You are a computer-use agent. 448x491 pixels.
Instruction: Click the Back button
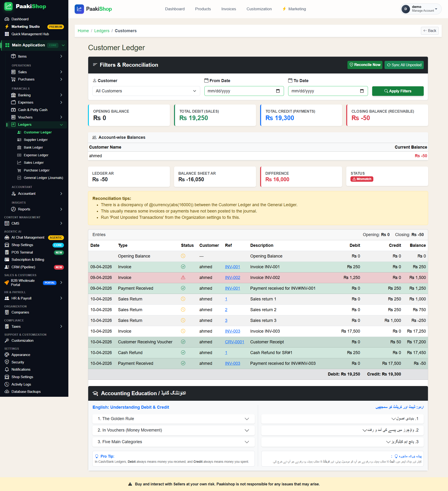click(x=430, y=31)
